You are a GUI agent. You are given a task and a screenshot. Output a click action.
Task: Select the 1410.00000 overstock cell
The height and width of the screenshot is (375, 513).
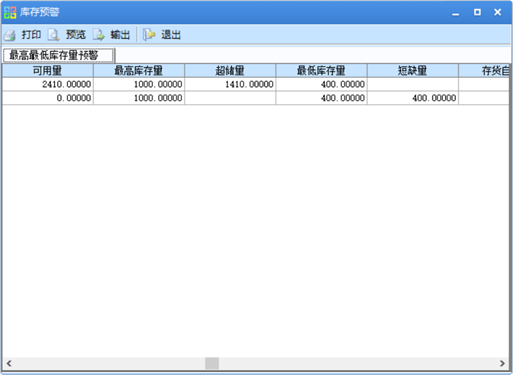[x=230, y=84]
